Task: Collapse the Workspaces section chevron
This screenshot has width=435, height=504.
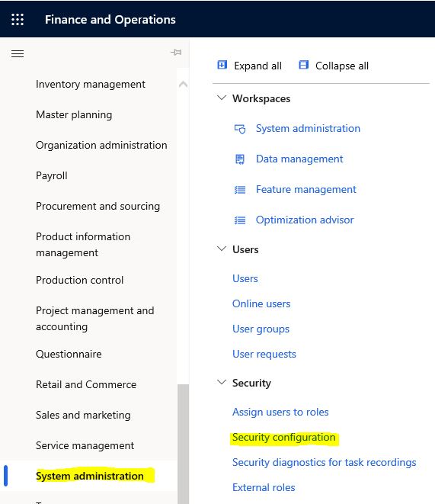Action: [222, 98]
